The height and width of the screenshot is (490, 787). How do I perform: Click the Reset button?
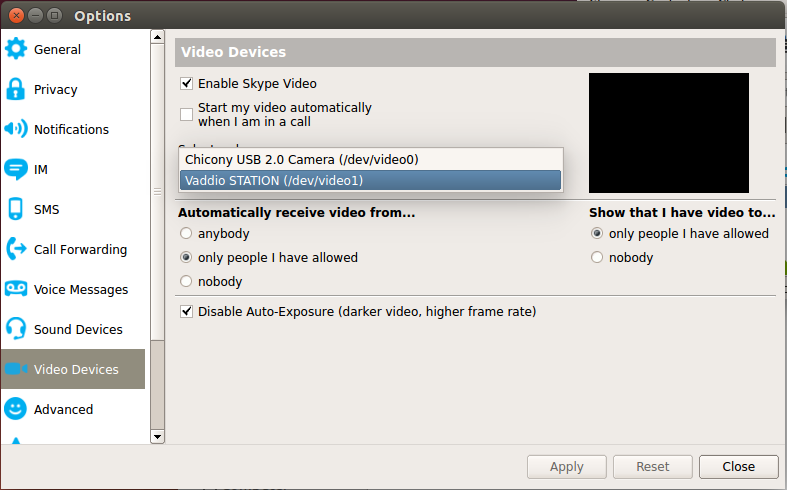(652, 467)
